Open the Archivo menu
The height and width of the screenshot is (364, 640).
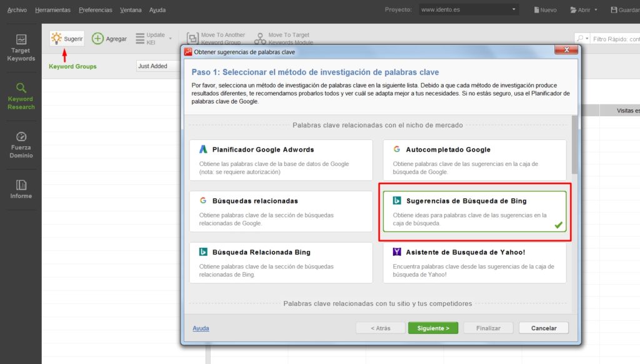[17, 10]
